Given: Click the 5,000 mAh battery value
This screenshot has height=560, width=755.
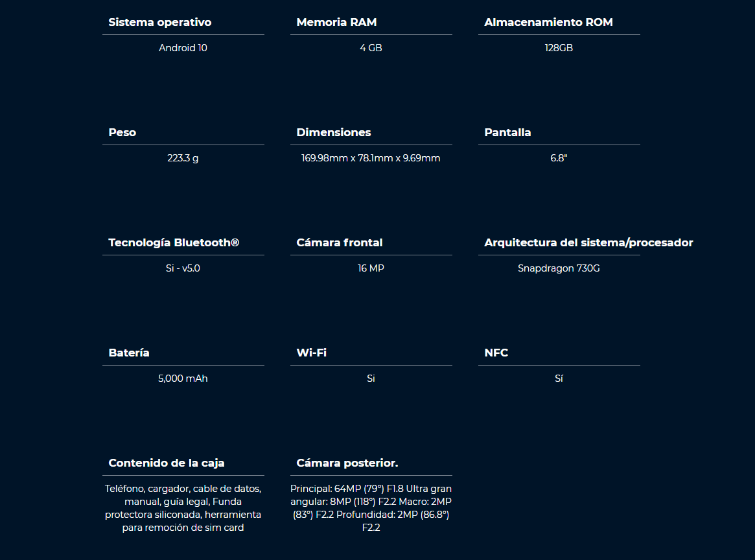Looking at the screenshot, I should point(183,379).
